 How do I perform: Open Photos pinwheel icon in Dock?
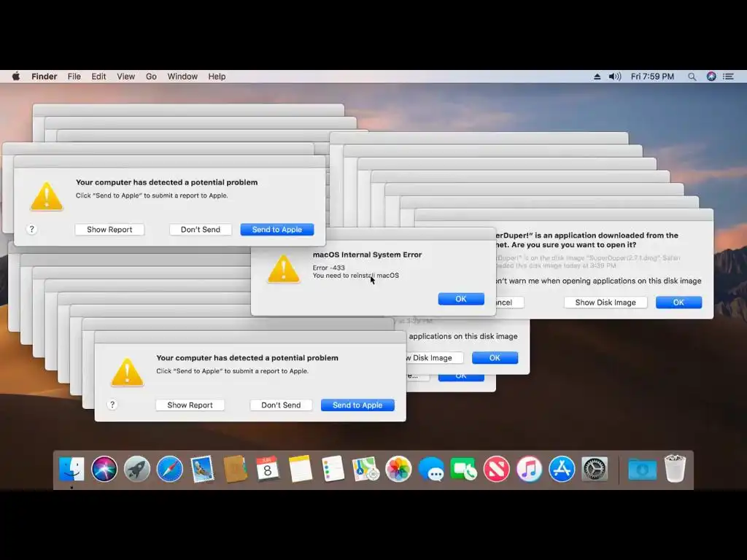398,469
